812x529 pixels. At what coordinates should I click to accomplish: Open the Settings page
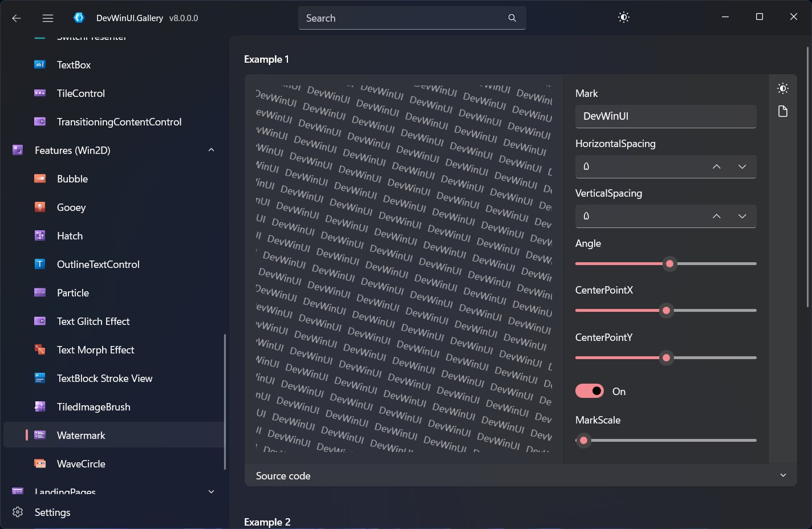114,512
